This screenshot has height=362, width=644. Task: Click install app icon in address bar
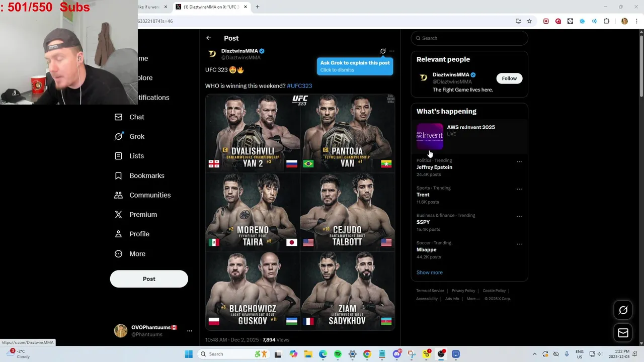[518, 21]
